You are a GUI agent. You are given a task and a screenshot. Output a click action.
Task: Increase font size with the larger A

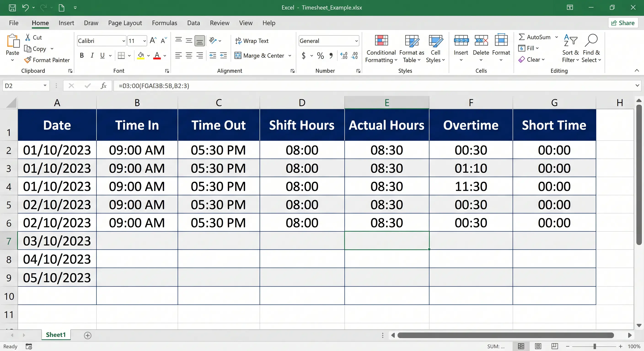[x=153, y=40]
